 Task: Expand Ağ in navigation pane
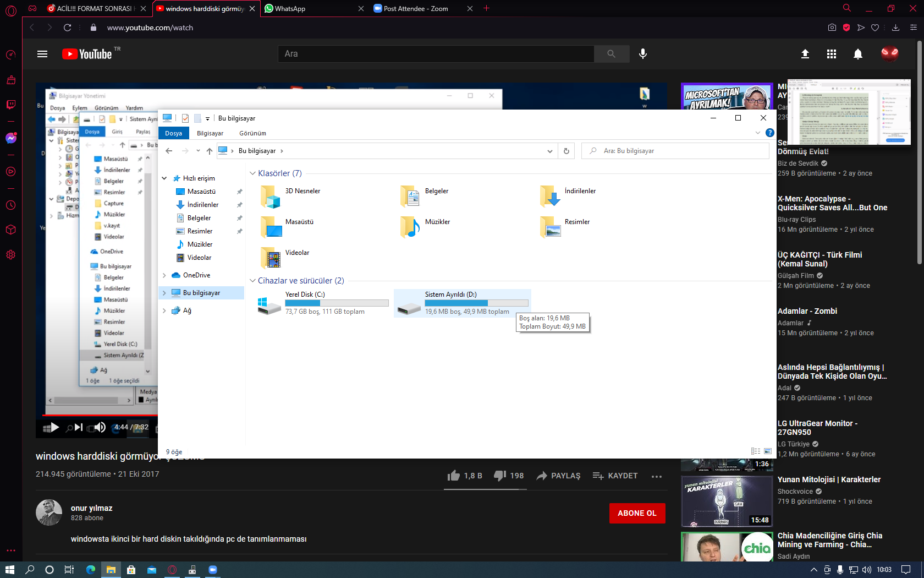pyautogui.click(x=164, y=310)
